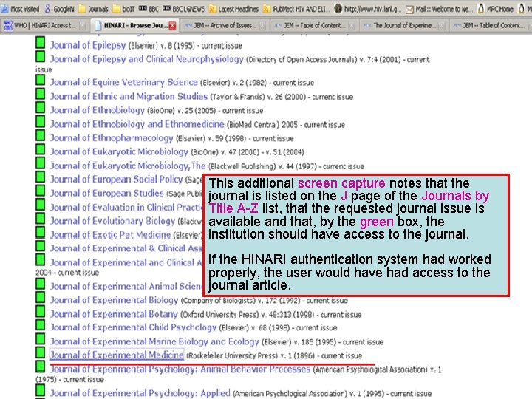This screenshot has width=532, height=399.
Task: Open Journal of Evaluation in Clinical Practice
Action: point(126,207)
